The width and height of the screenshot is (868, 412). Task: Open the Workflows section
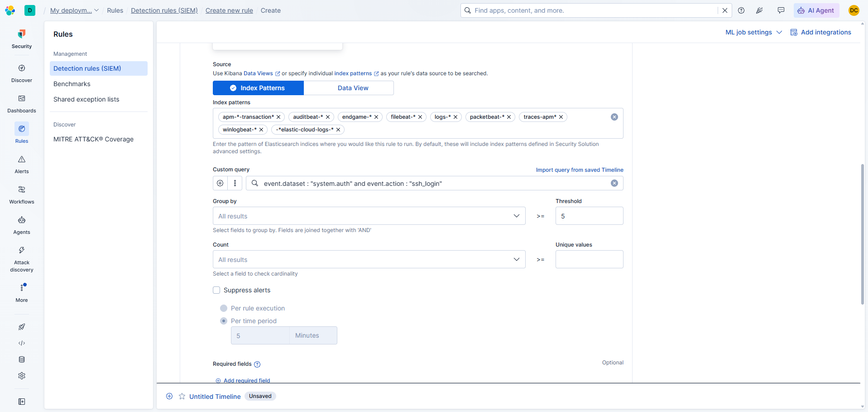(22, 195)
